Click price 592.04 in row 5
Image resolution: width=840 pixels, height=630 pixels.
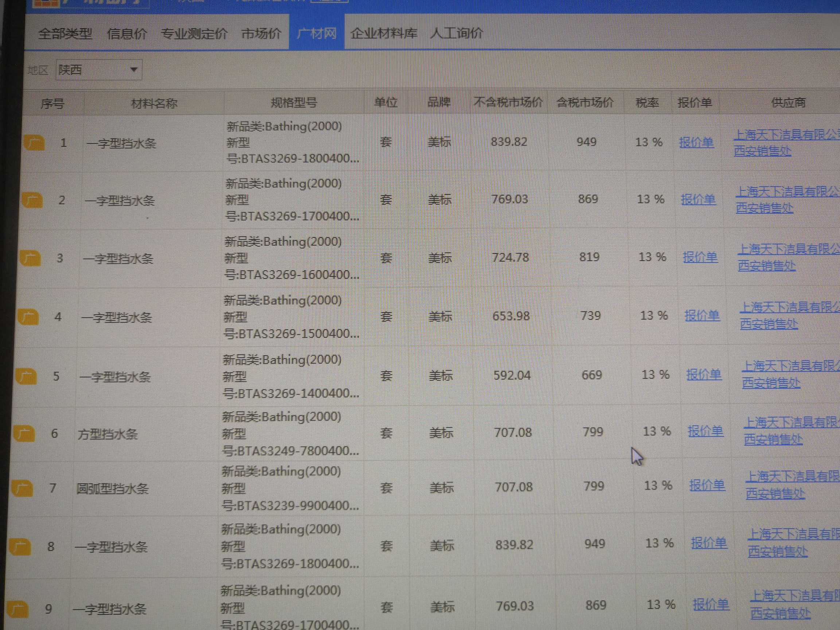[x=512, y=375]
